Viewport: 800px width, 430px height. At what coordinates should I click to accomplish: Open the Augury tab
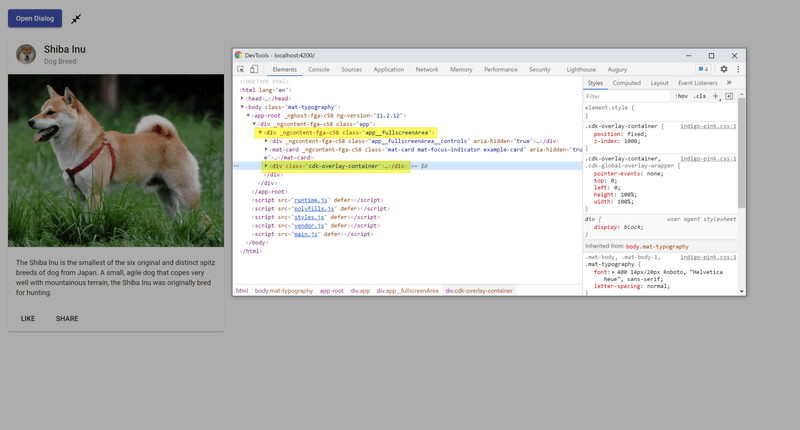point(617,69)
